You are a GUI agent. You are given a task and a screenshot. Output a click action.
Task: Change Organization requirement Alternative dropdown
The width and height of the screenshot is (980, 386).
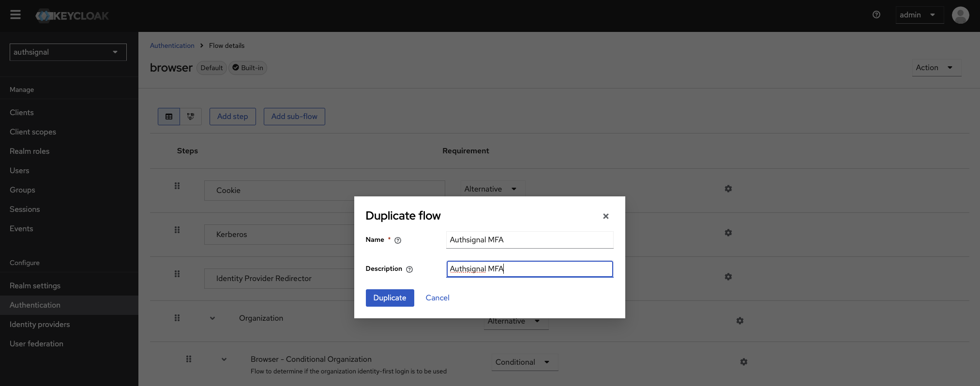[516, 323]
